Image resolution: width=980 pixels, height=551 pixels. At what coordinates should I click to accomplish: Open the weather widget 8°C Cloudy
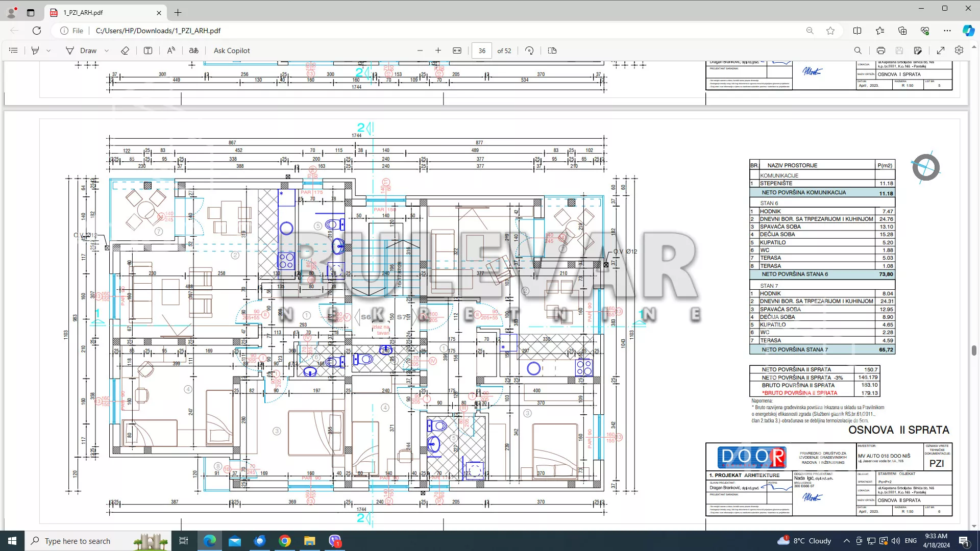coord(804,541)
